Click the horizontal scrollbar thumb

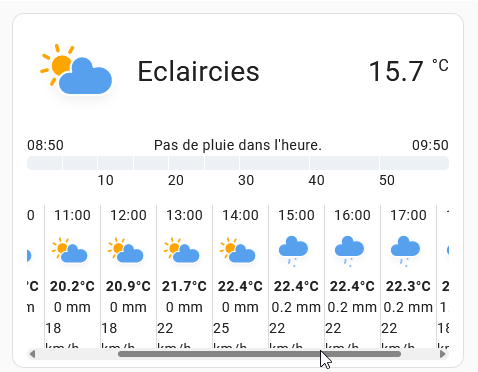click(x=259, y=354)
